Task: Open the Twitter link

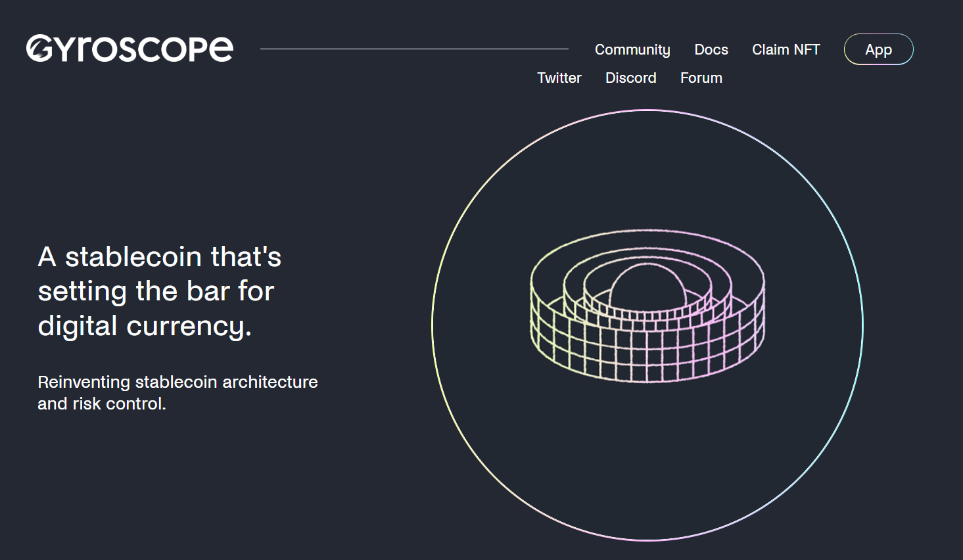Action: tap(559, 78)
